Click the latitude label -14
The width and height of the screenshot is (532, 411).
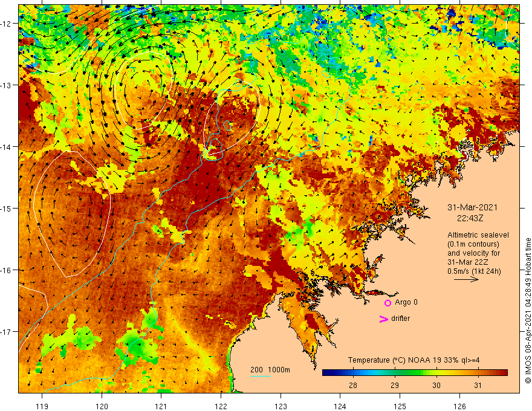pos(6,147)
